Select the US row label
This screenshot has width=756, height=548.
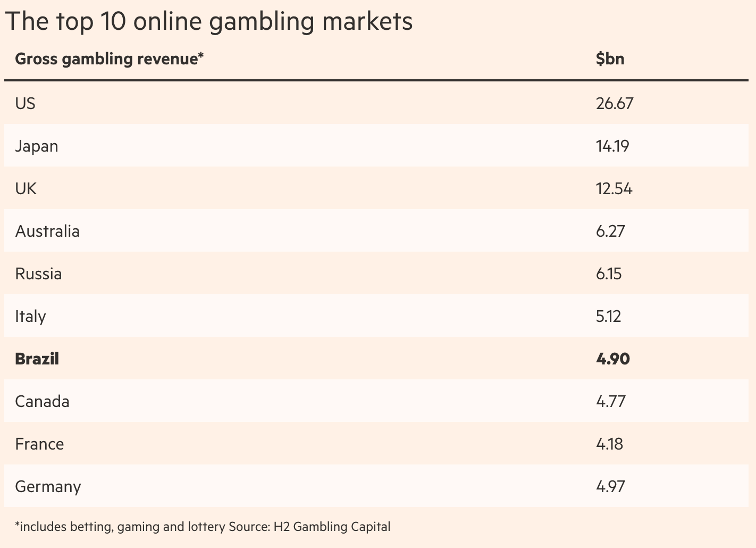25,103
